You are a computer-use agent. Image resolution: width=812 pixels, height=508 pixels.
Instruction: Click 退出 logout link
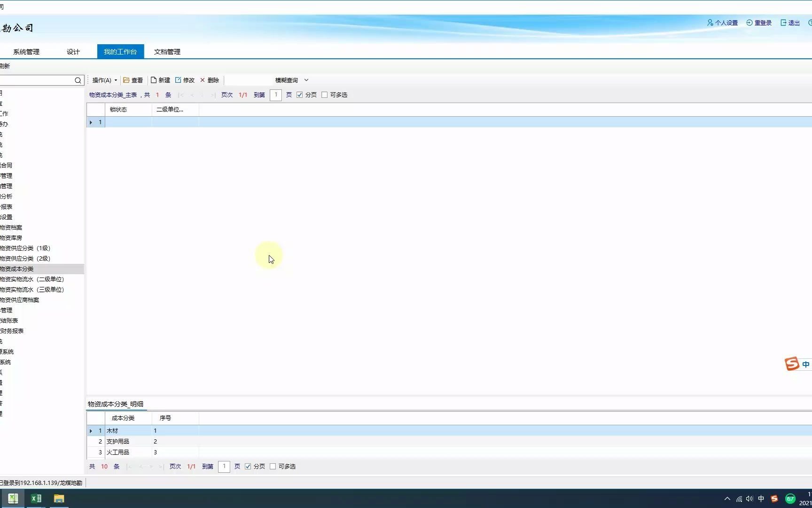(x=790, y=23)
